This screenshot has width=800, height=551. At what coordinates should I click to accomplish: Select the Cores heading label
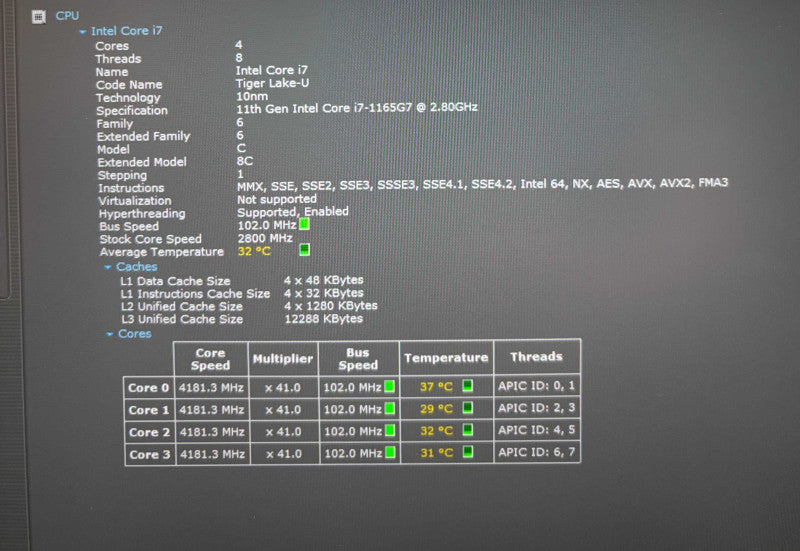[x=135, y=334]
